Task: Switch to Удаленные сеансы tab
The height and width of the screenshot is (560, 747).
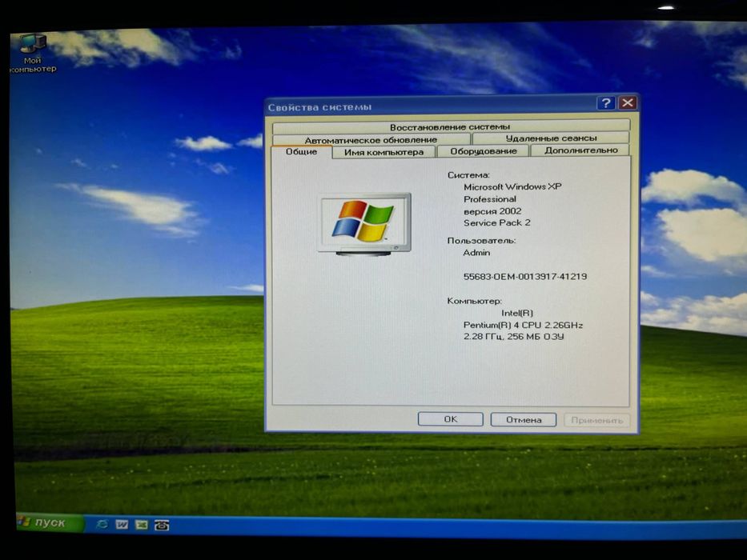Action: tap(551, 138)
